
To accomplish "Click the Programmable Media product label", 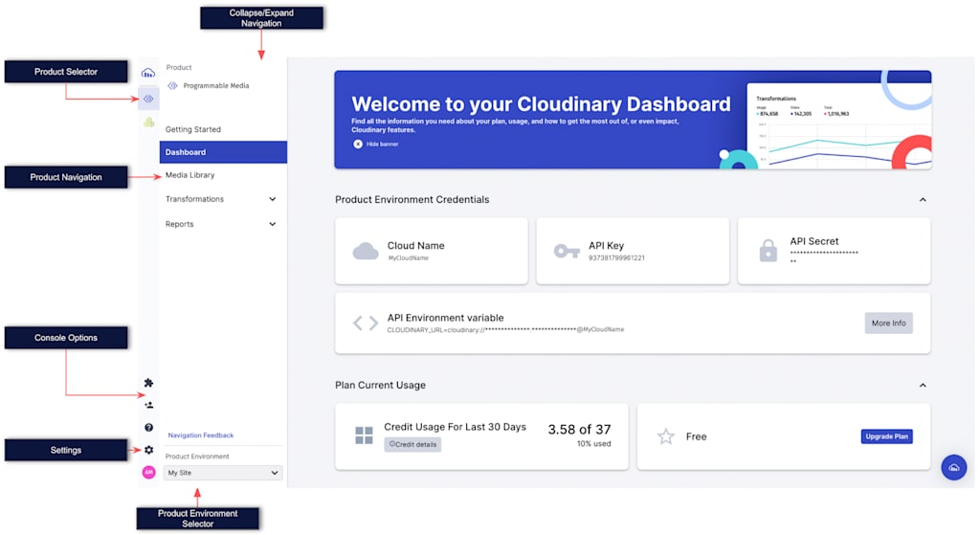I will tap(216, 85).
